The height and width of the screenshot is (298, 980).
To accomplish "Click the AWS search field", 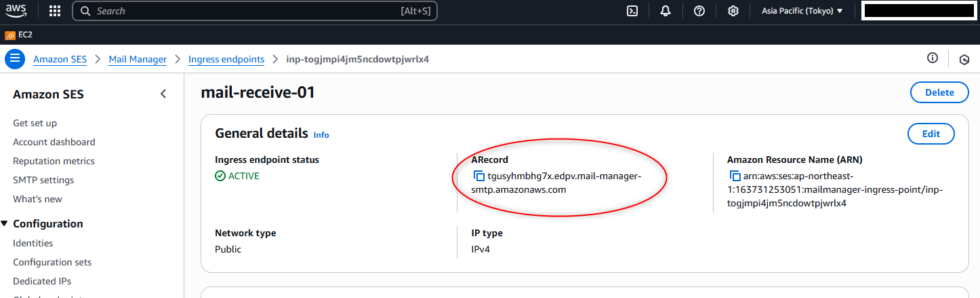I will pos(244,11).
